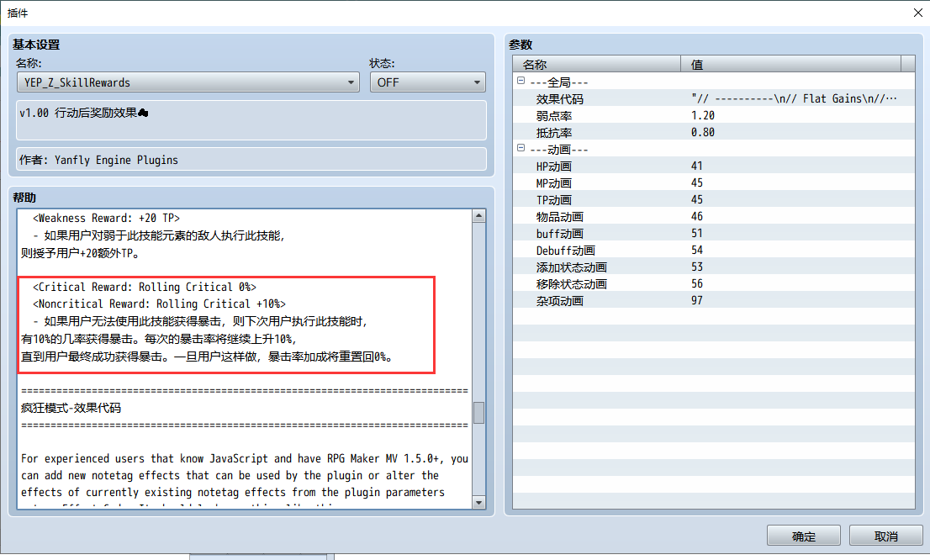Click the value 53 for 添加状态动画

point(697,267)
